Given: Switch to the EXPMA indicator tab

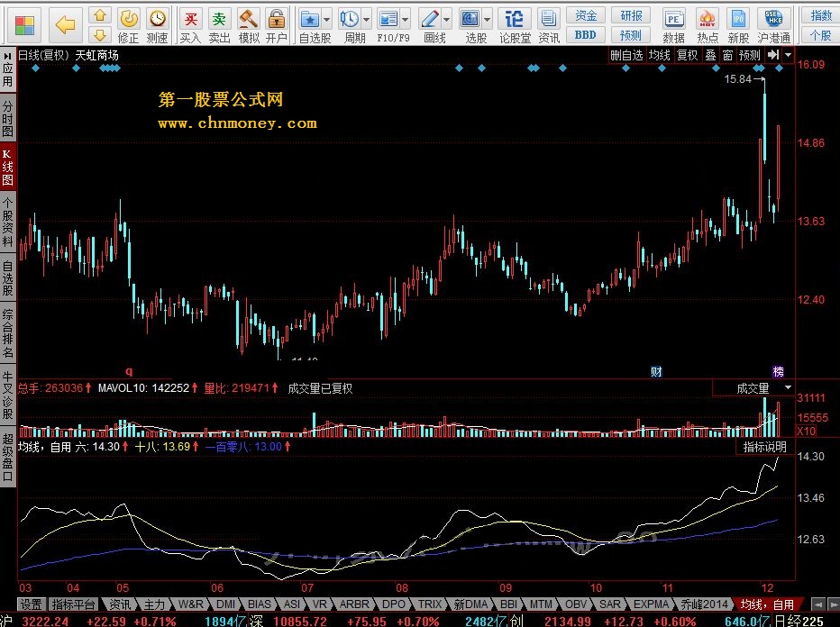Looking at the screenshot, I should click(x=651, y=604).
